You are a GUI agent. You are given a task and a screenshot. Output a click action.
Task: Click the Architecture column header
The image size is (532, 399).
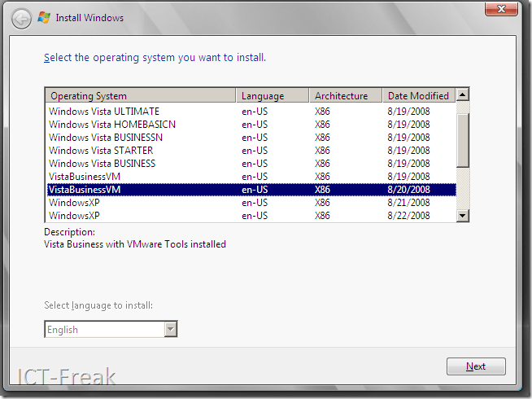pyautogui.click(x=345, y=96)
